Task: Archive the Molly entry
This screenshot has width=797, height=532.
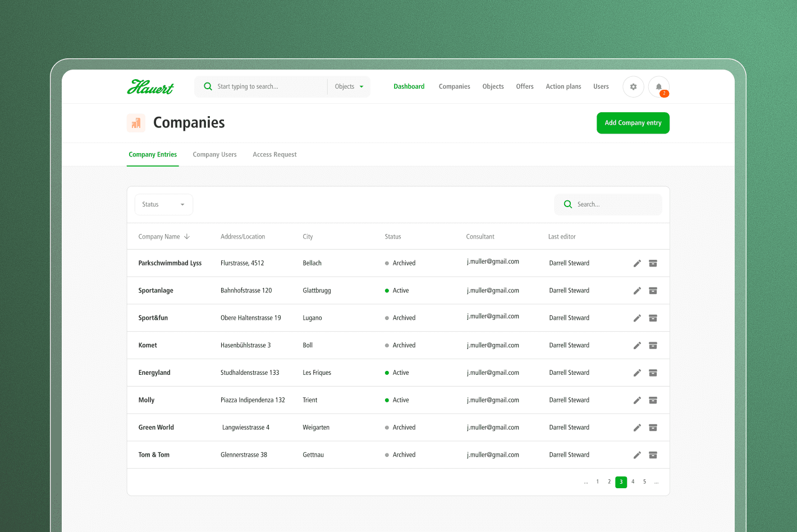Action: coord(653,400)
